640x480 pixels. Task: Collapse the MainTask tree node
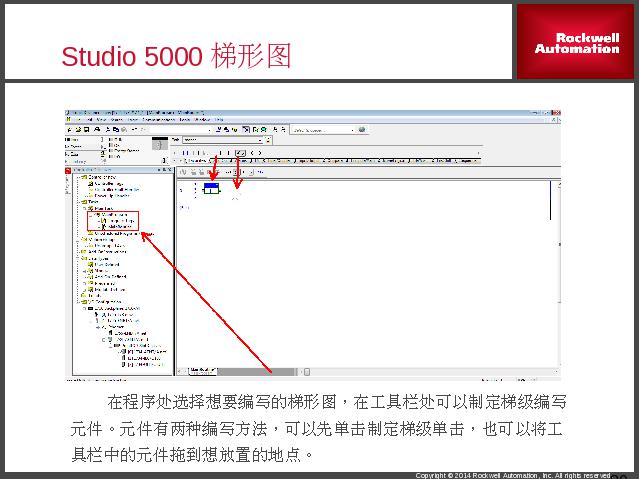(x=85, y=209)
